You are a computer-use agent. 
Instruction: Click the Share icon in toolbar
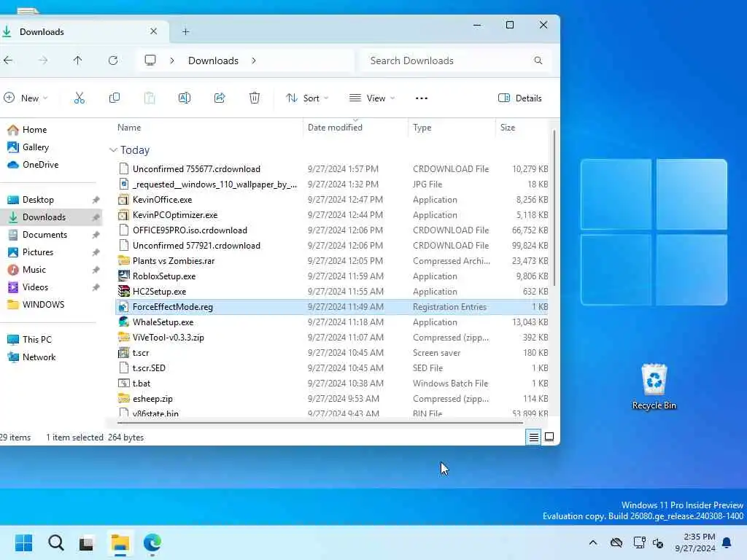click(x=220, y=98)
